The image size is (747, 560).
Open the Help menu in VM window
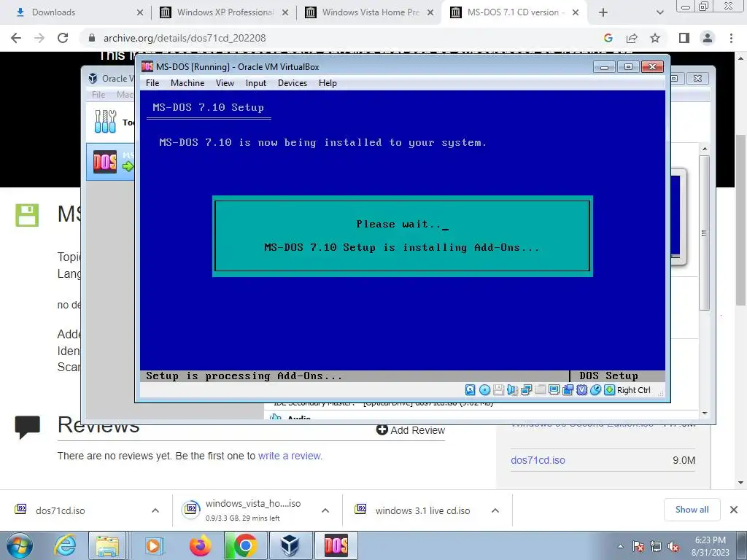328,83
